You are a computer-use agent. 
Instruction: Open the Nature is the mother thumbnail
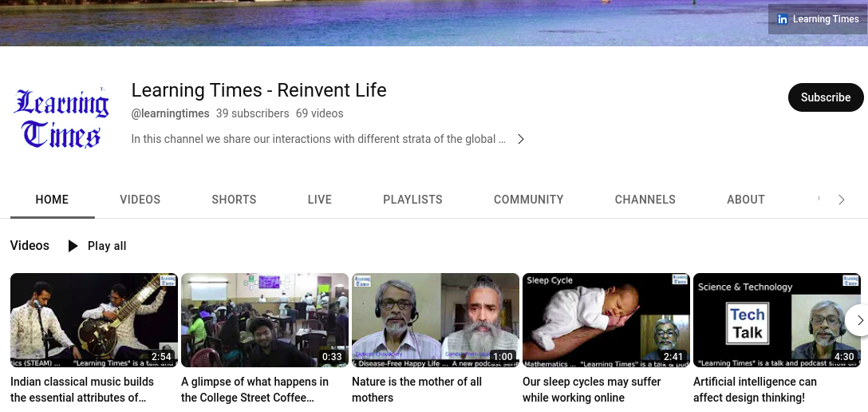pos(436,320)
